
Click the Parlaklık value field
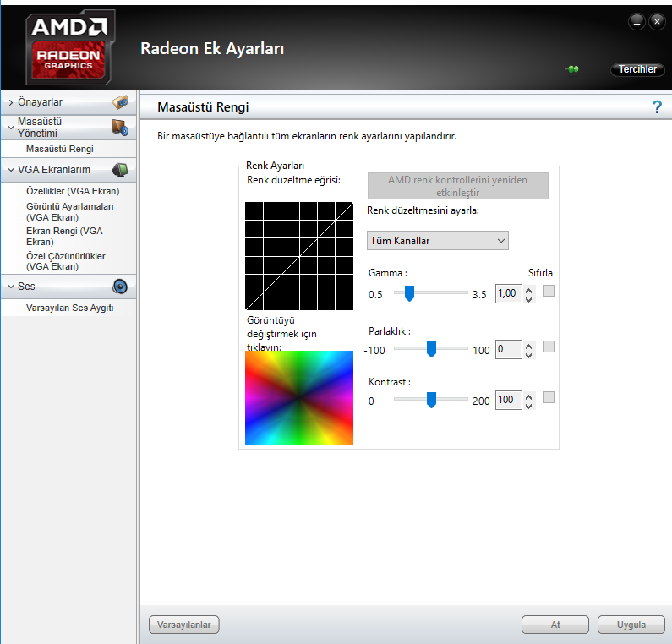509,350
